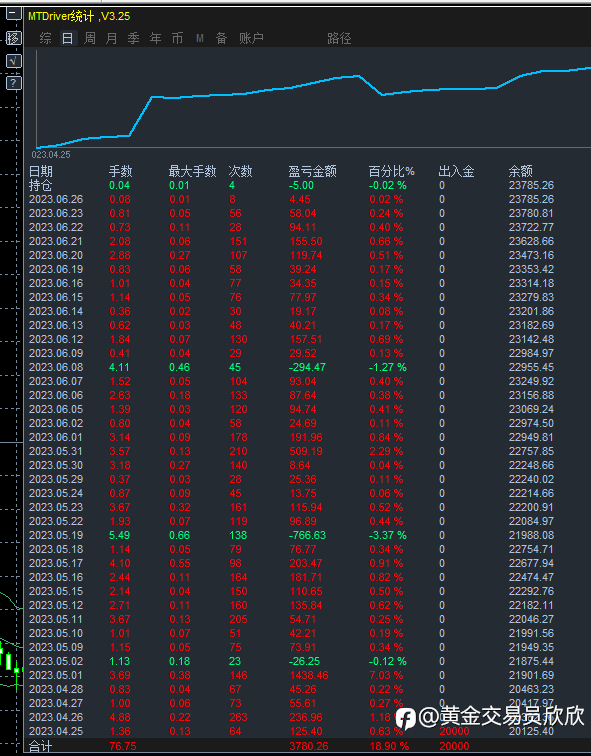Click balance 23069.24 in the 2023.06.05 row

pyautogui.click(x=531, y=409)
